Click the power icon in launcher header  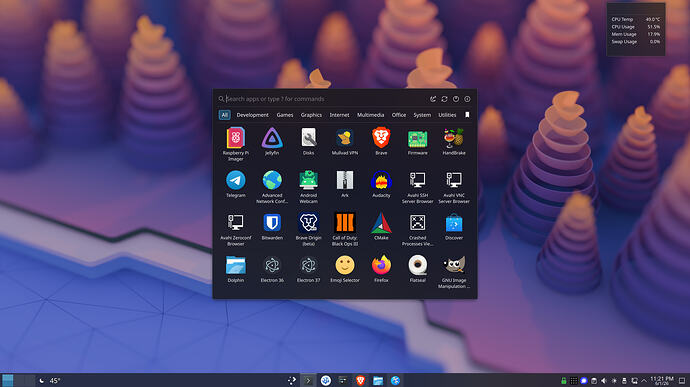[456, 99]
